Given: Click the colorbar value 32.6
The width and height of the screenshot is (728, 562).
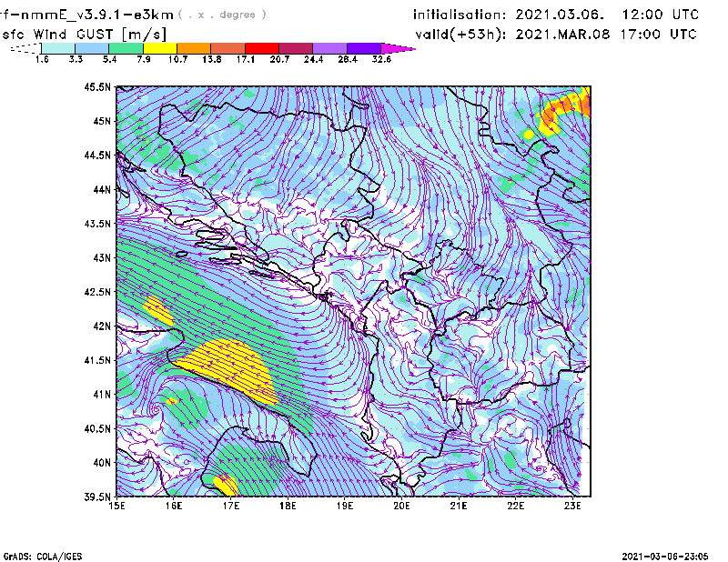Looking at the screenshot, I should click(381, 59).
